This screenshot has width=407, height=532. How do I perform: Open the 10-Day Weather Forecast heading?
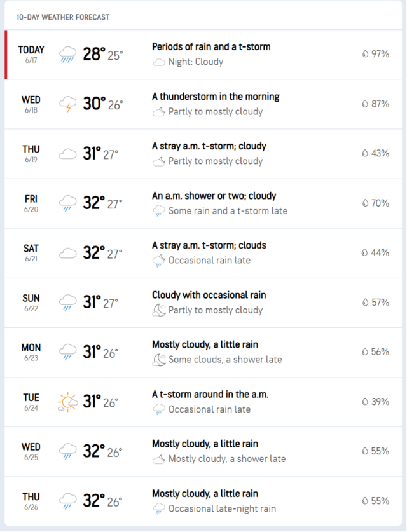point(63,17)
